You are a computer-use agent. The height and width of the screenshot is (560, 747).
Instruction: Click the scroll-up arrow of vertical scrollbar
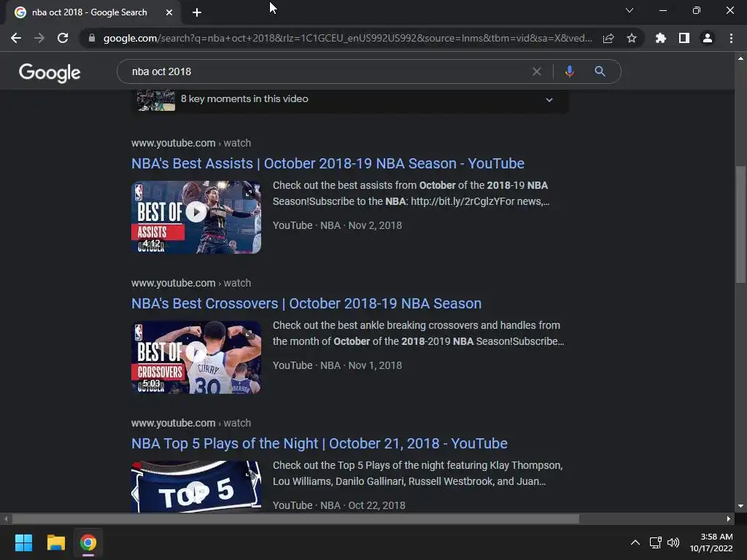coord(740,58)
